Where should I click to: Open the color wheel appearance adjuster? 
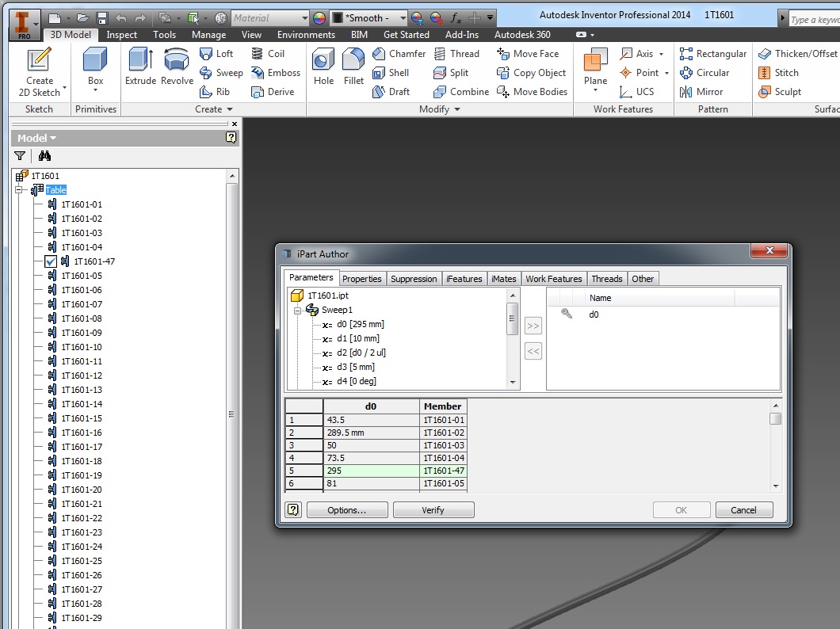tap(319, 18)
